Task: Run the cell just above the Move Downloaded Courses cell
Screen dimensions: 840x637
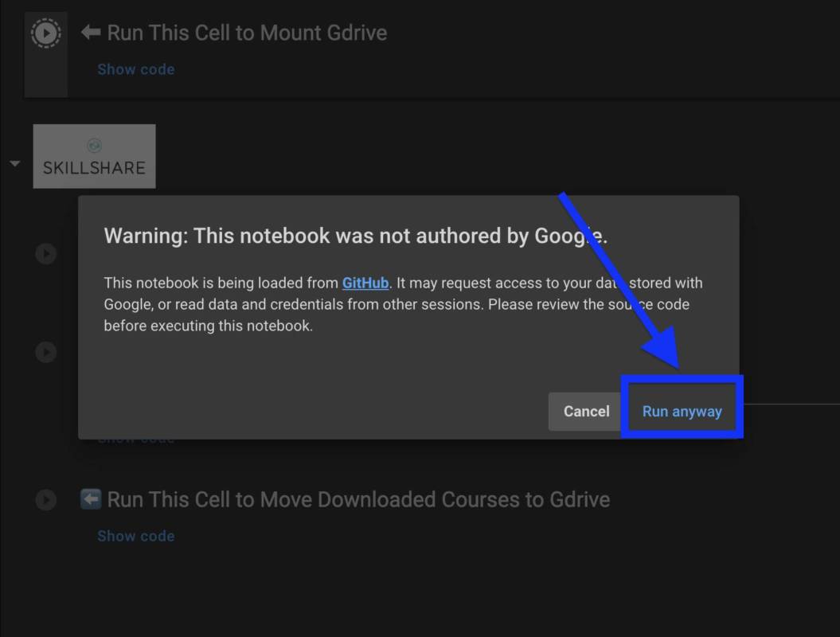Action: point(46,352)
